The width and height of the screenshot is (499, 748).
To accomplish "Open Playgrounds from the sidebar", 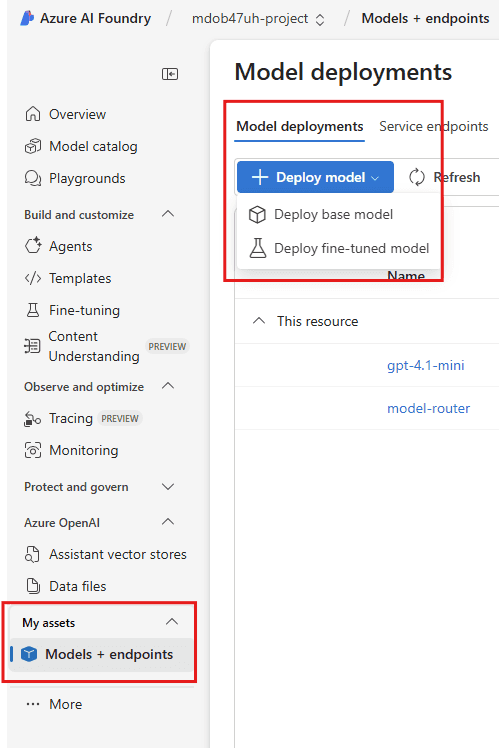I will (87, 178).
